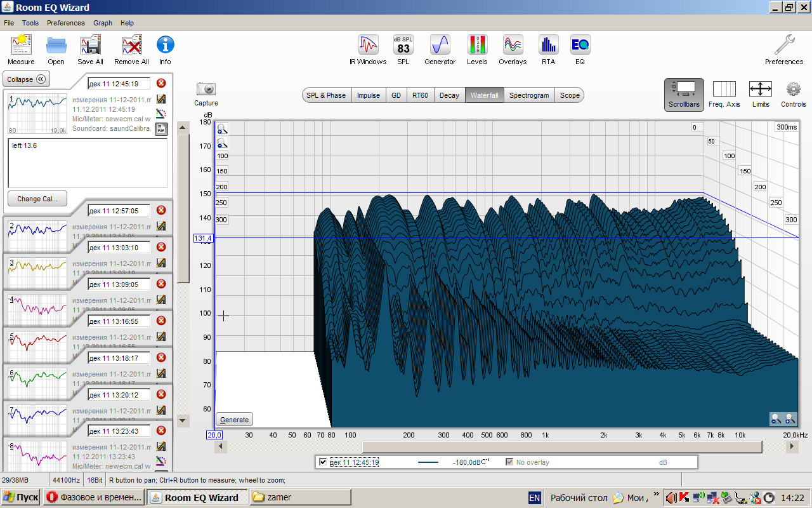Click the Generate button
The height and width of the screenshot is (508, 812).
(x=234, y=420)
